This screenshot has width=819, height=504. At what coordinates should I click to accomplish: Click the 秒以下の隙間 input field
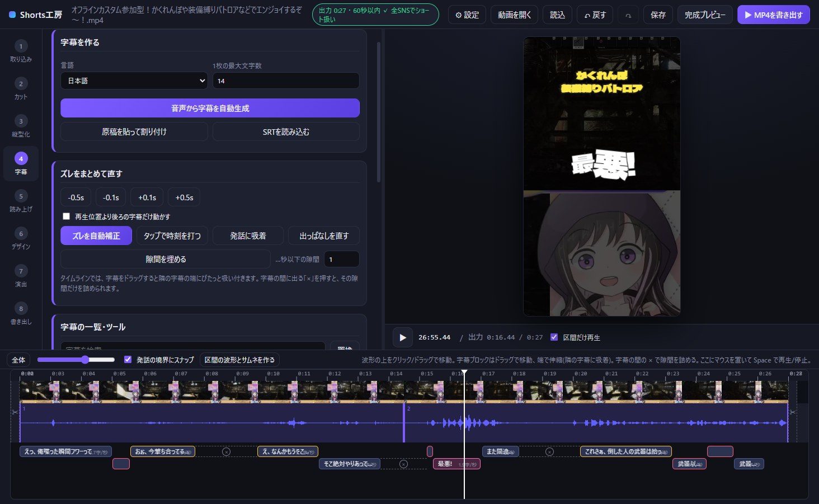point(342,259)
